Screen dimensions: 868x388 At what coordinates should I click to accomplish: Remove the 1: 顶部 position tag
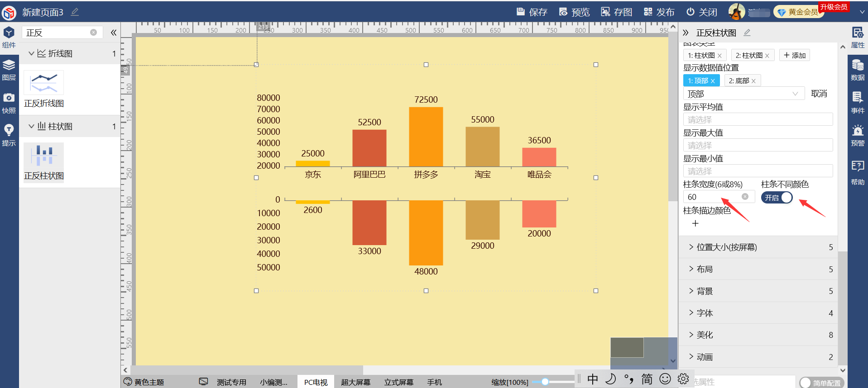pos(713,81)
